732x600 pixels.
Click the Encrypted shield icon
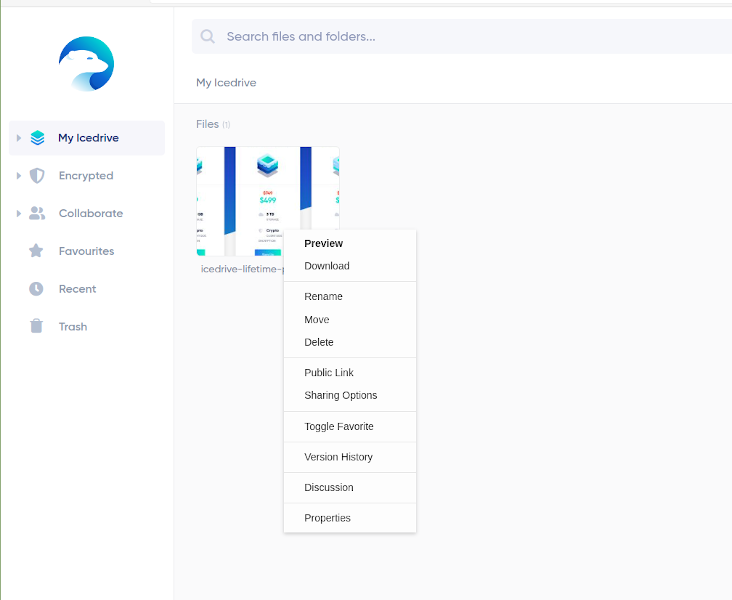[37, 176]
